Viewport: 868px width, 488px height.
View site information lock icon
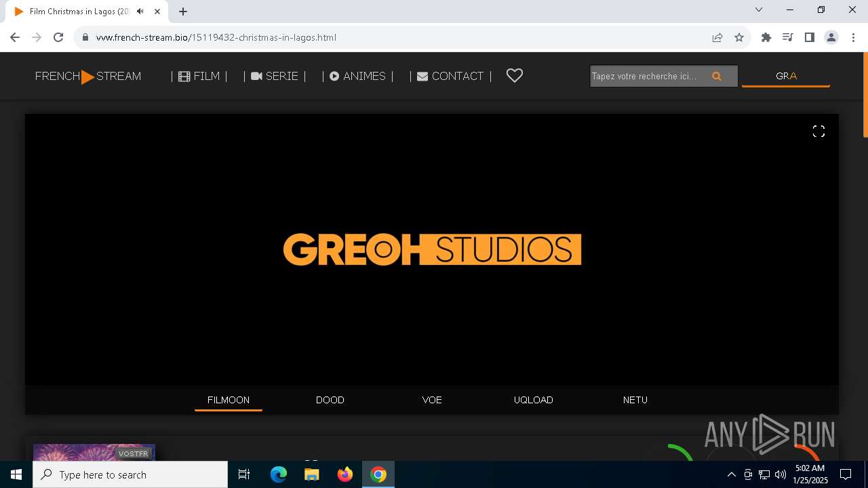tap(85, 37)
